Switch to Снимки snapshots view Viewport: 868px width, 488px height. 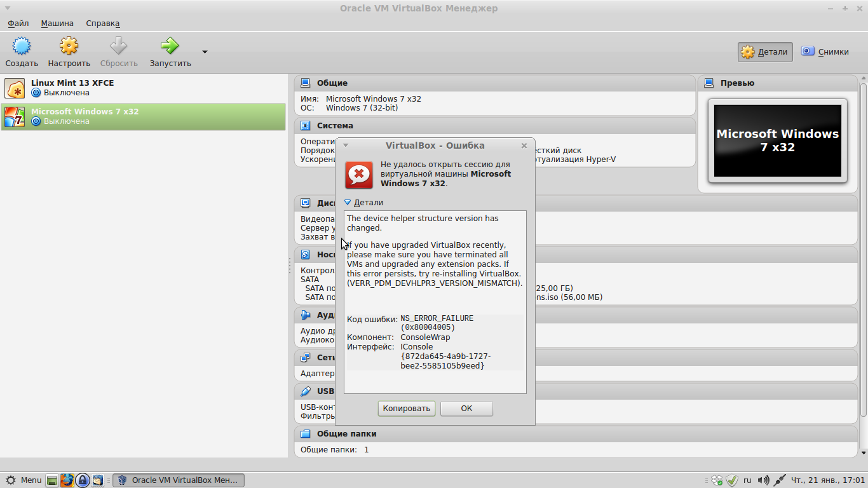coord(825,52)
